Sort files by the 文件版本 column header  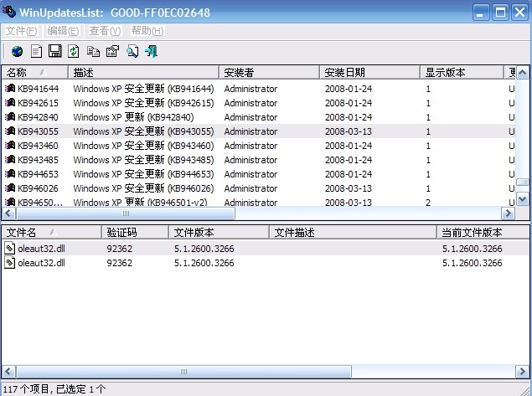219,233
